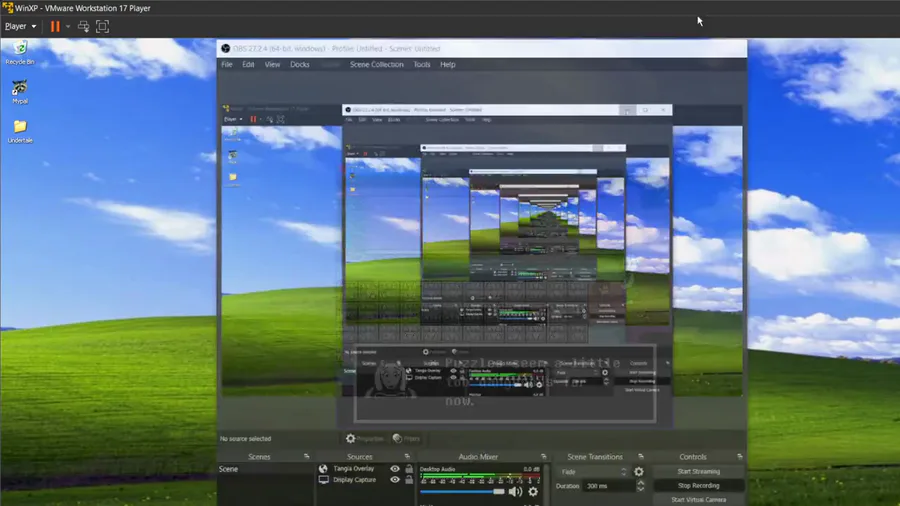Open the Scene Collection menu

[377, 64]
